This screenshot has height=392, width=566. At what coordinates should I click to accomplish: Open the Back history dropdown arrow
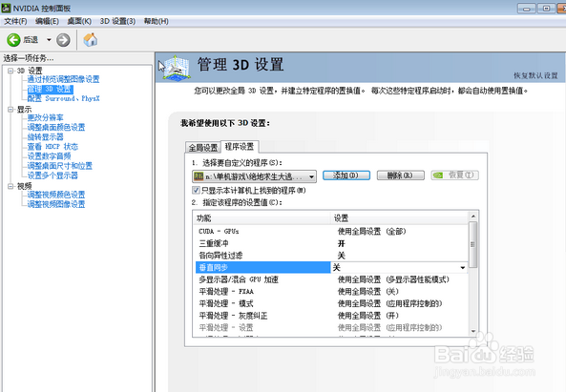tap(49, 40)
